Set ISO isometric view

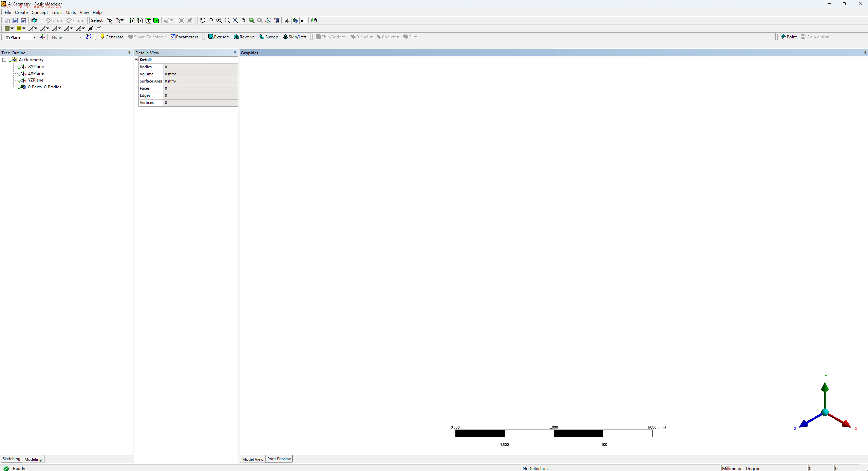pos(268,20)
